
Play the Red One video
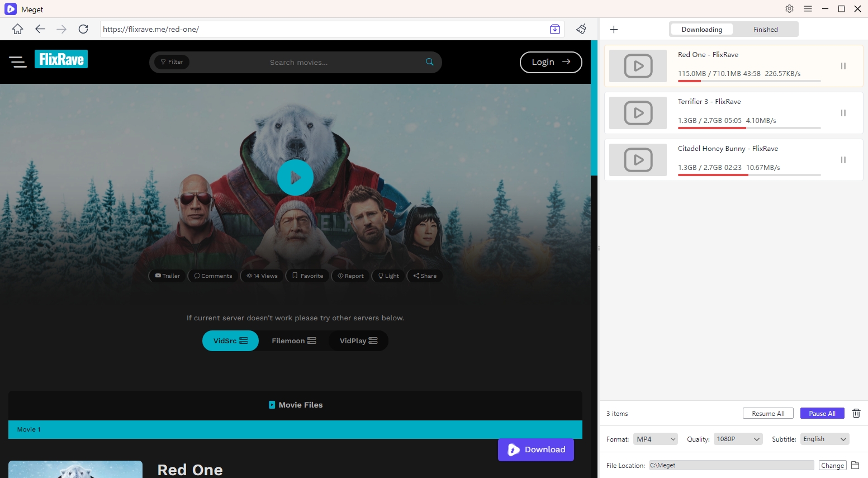[x=295, y=178]
